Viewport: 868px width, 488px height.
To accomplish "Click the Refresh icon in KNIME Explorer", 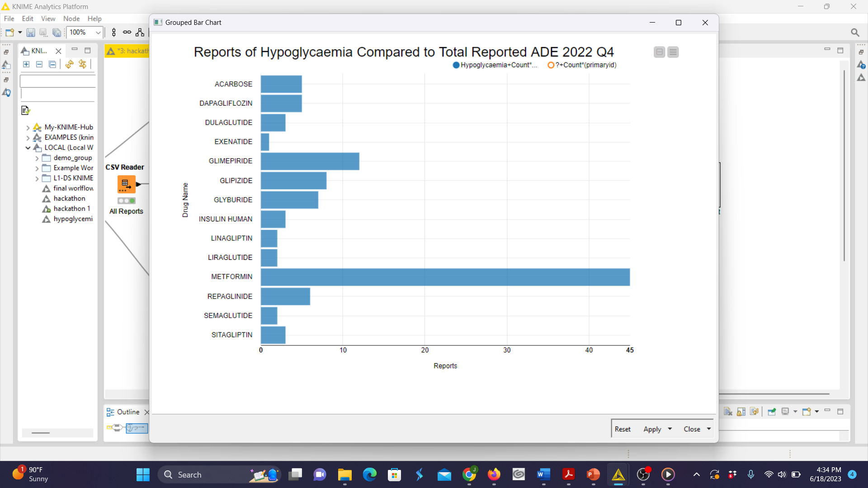I will 69,64.
